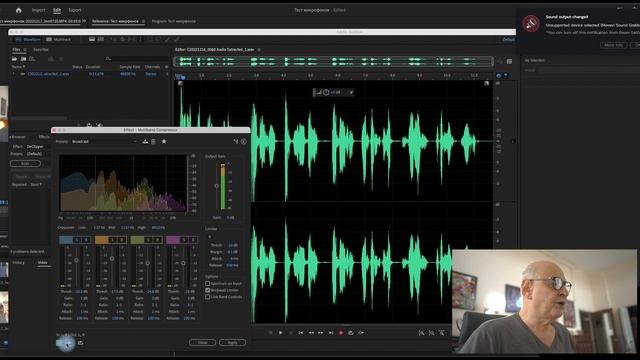
Task: Open the DeClipper Presets (Default) dropdown
Action: 38,154
